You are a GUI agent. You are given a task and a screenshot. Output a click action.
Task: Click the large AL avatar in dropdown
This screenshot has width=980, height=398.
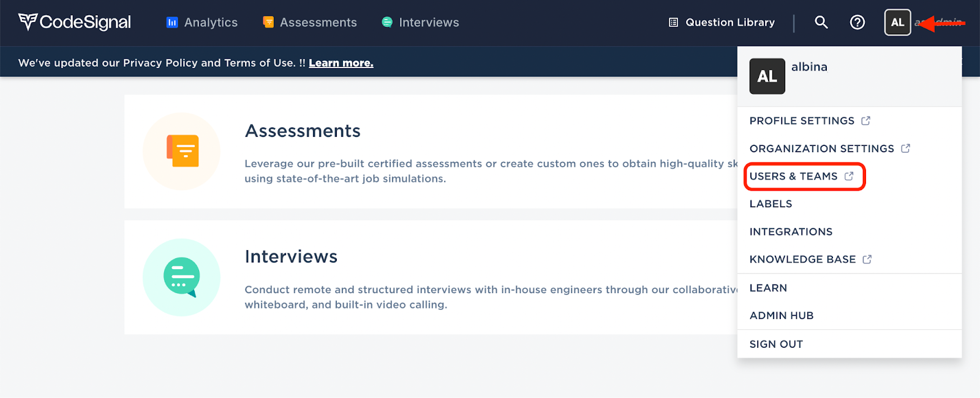767,76
